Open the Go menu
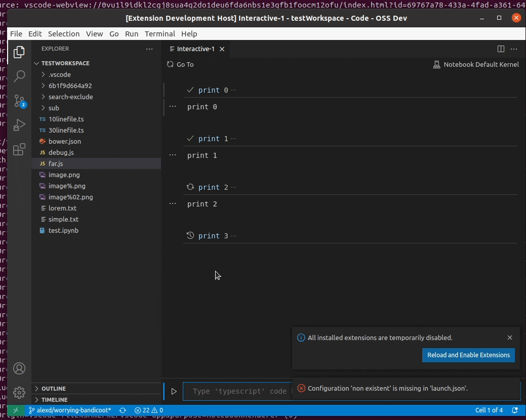526x420 pixels. (x=114, y=34)
